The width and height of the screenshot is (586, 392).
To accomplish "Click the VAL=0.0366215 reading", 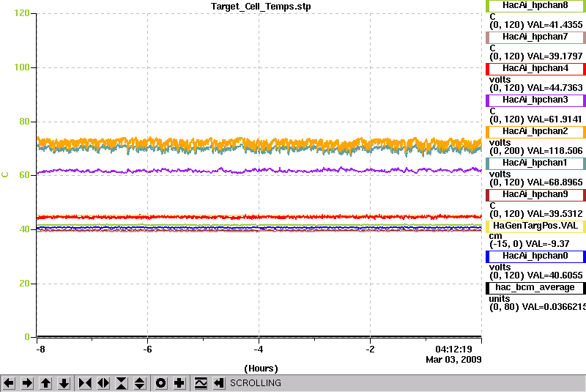I will 554,307.
